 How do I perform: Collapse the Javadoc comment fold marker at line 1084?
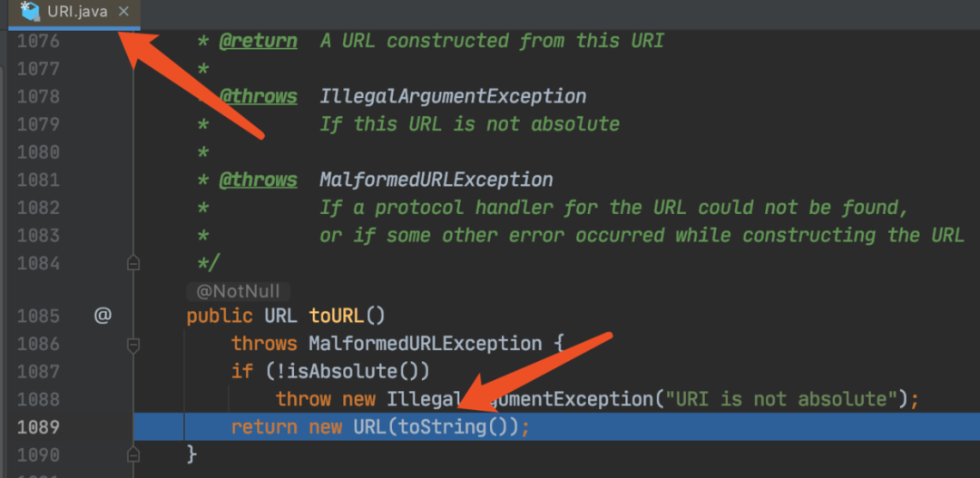pos(133,263)
